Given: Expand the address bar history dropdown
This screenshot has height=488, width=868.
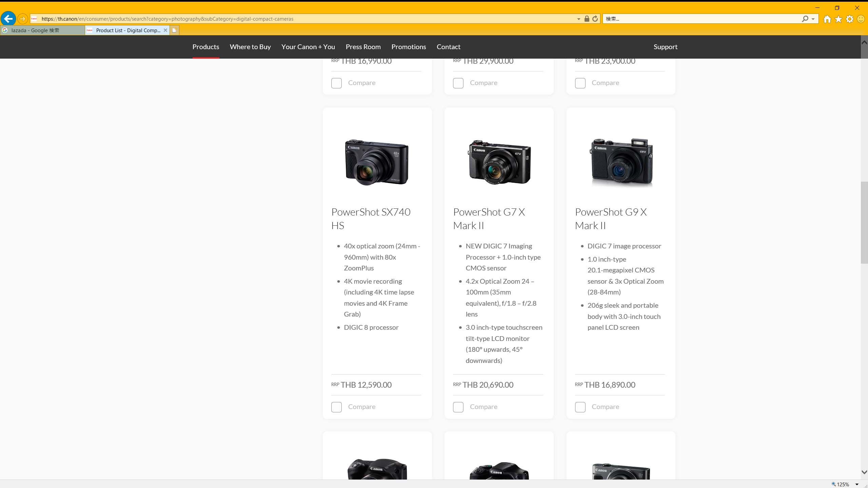Looking at the screenshot, I should (579, 19).
